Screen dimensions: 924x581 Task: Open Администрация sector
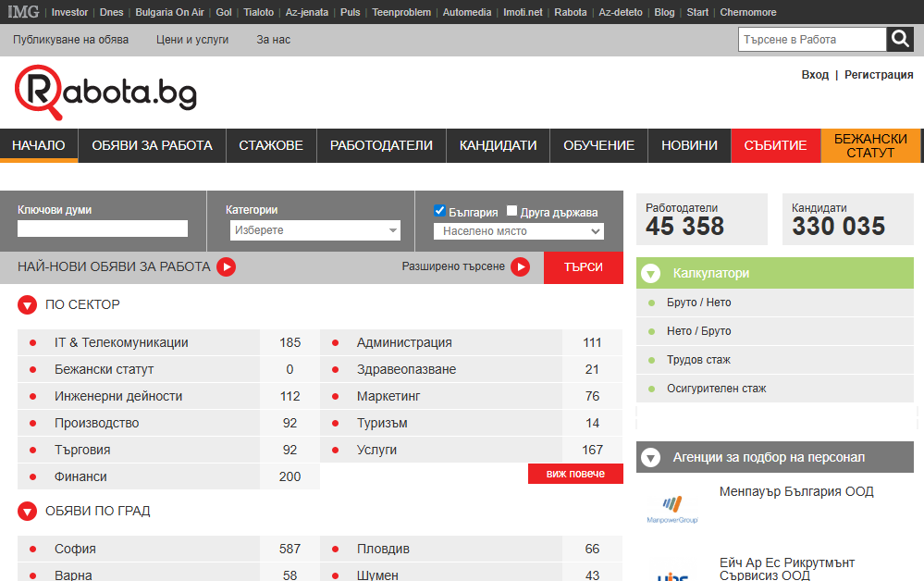404,343
